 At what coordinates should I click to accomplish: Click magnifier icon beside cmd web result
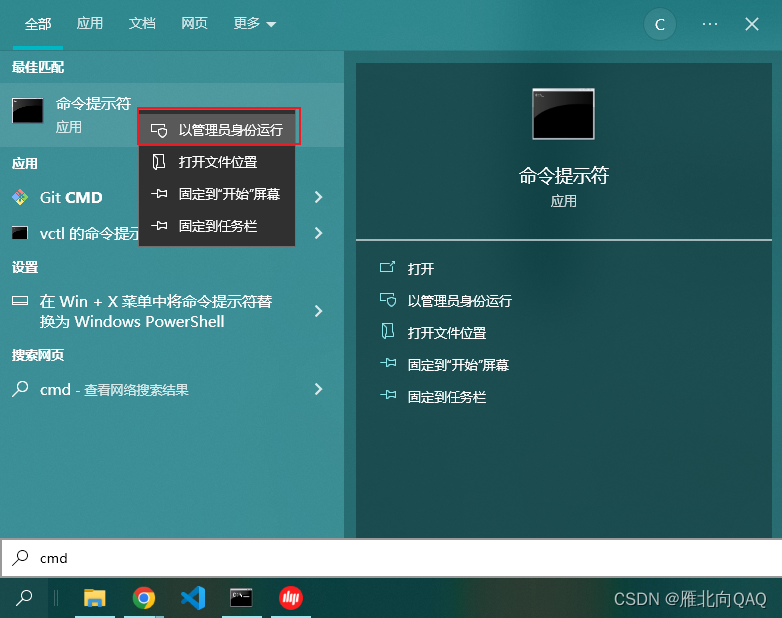click(20, 389)
